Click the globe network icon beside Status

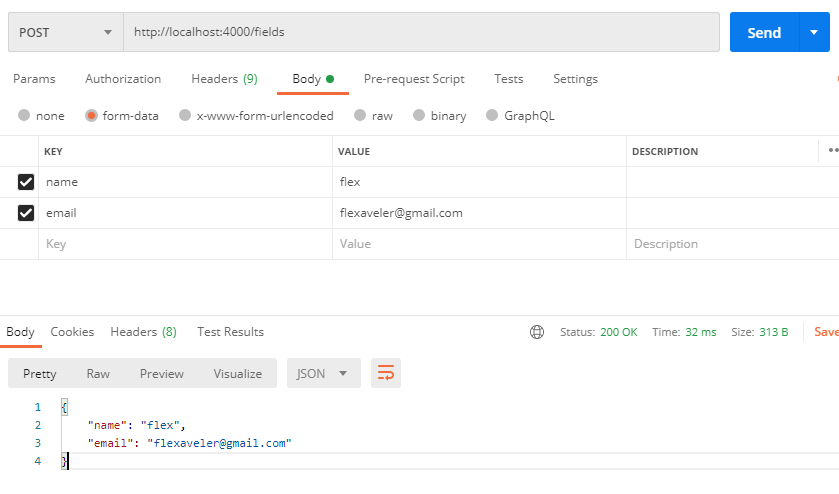pos(537,332)
